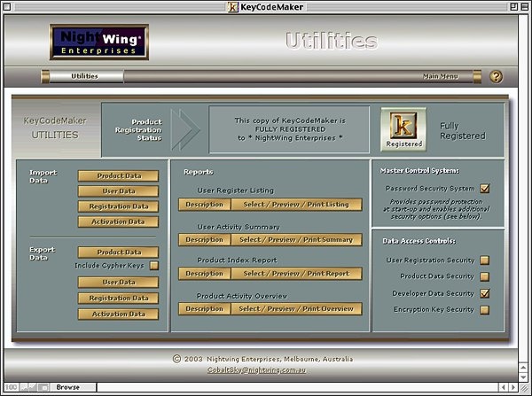Open the Browse mode pop-up menu
Viewport: 532px width, 396px height.
pyautogui.click(x=73, y=387)
